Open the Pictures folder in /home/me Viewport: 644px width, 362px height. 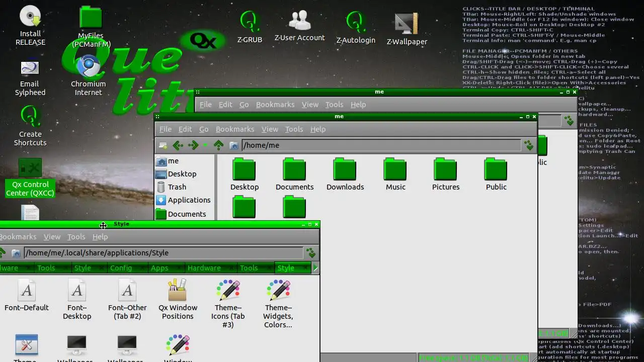click(446, 174)
